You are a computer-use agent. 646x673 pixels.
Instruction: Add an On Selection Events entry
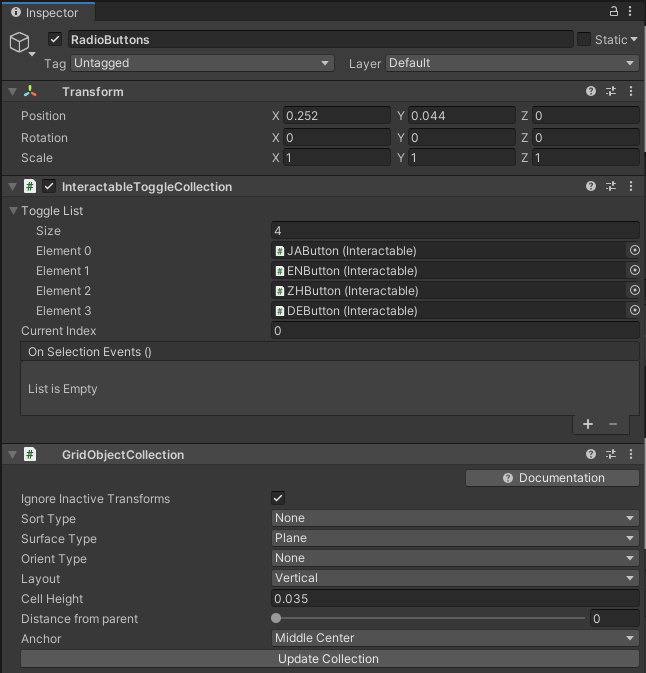tap(588, 424)
